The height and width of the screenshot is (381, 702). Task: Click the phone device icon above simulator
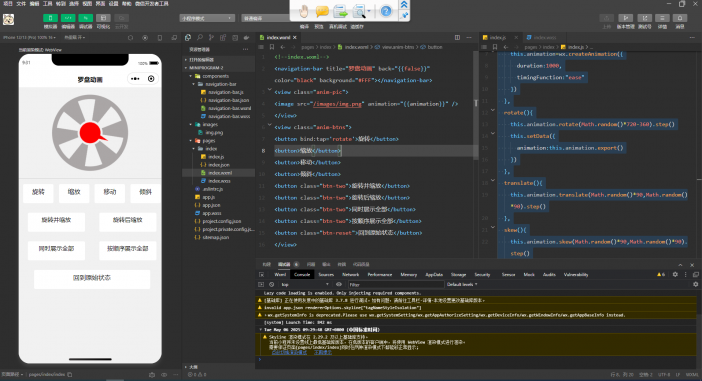[x=160, y=38]
